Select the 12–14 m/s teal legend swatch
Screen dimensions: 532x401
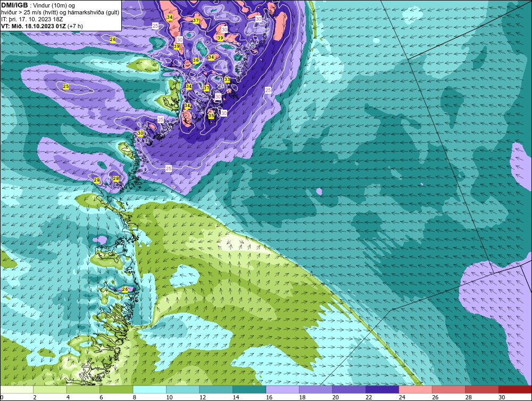pyautogui.click(x=216, y=389)
